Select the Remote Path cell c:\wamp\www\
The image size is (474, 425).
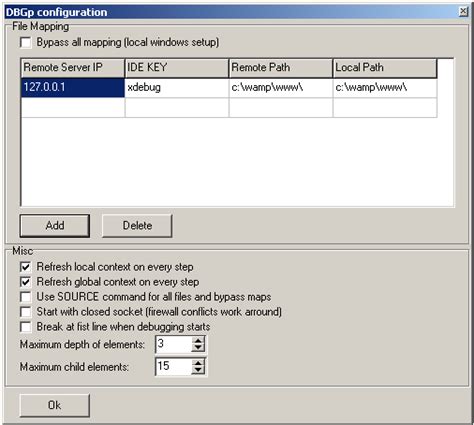tap(281, 88)
